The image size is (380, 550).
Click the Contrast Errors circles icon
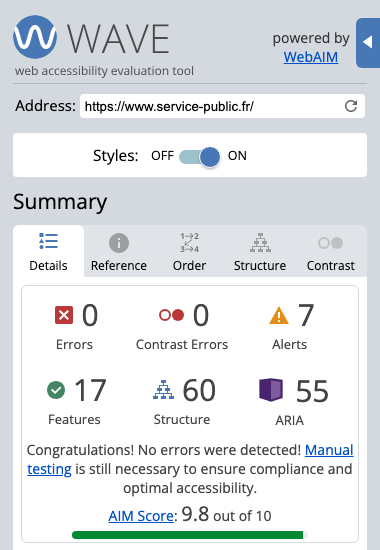[x=171, y=315]
